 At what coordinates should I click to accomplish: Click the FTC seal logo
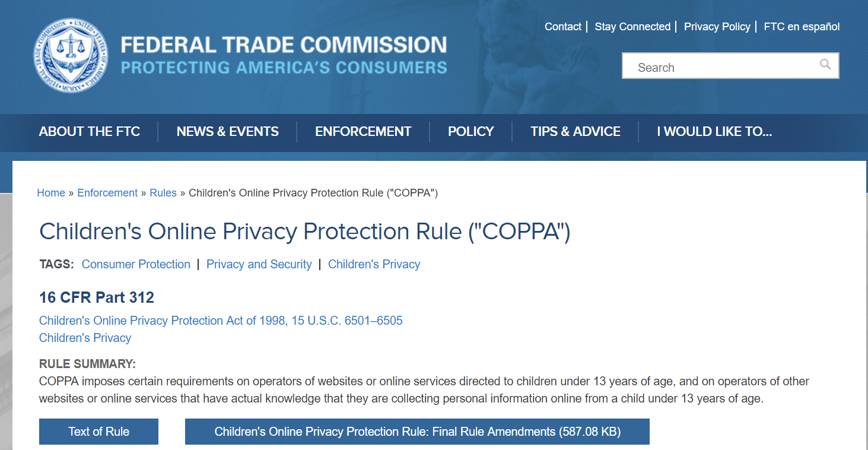pyautogui.click(x=71, y=55)
